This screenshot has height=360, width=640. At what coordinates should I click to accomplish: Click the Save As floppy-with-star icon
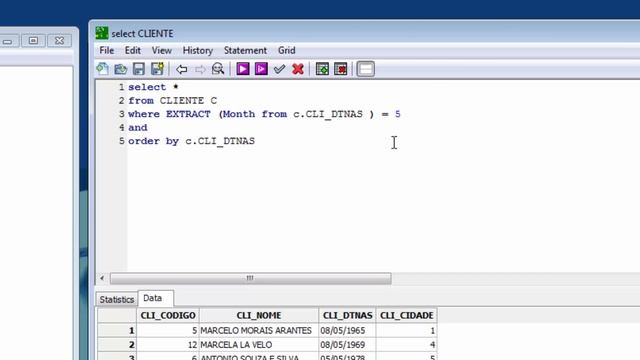coord(157,69)
